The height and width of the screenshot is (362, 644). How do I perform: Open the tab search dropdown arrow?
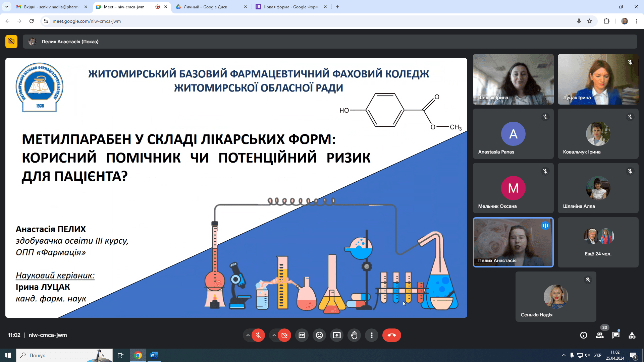pyautogui.click(x=6, y=7)
